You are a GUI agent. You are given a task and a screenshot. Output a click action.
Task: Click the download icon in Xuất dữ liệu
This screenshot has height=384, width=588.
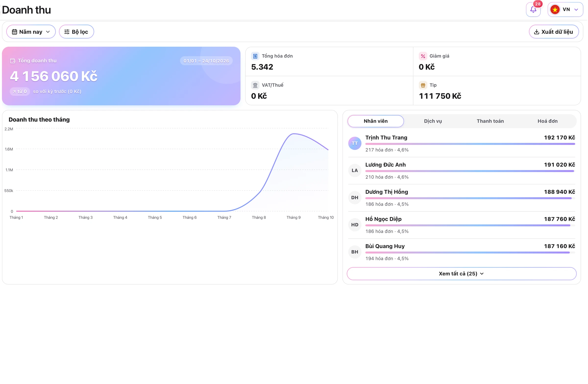[x=537, y=32]
